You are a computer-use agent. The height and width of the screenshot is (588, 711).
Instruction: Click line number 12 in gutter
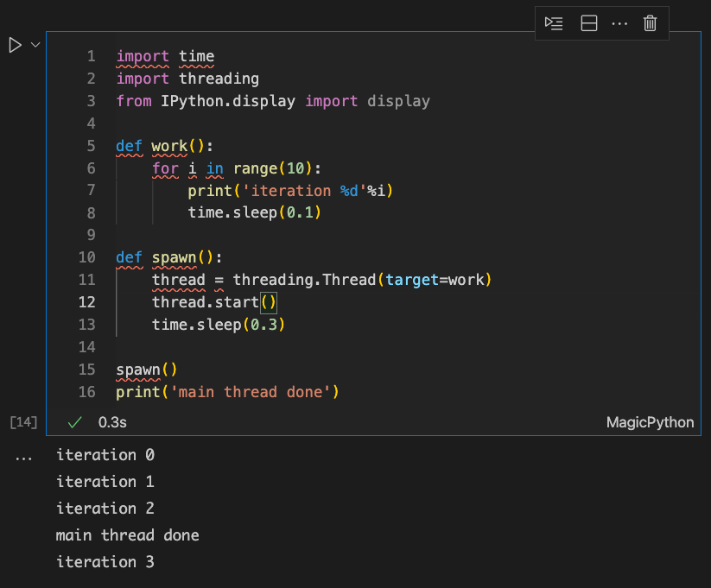pos(86,302)
